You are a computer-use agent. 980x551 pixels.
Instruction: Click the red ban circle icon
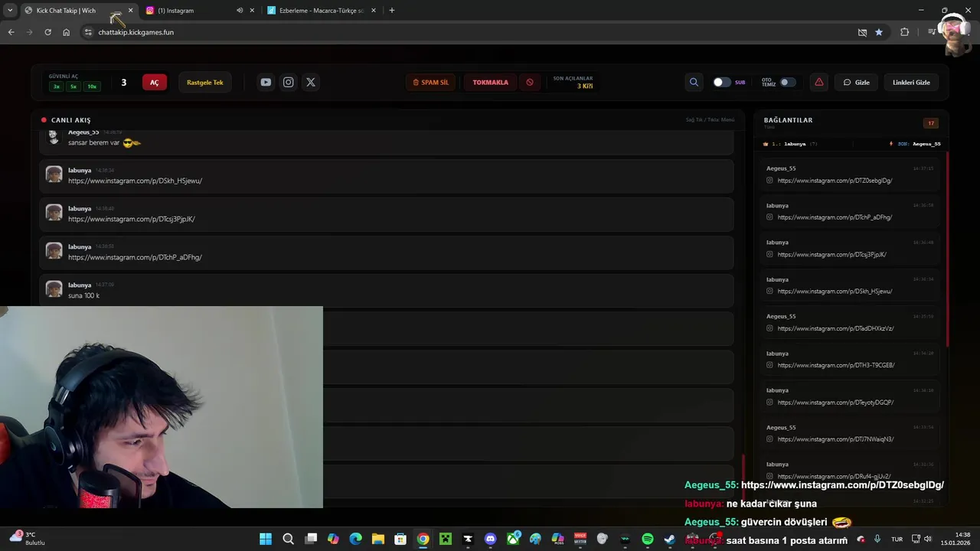[530, 82]
